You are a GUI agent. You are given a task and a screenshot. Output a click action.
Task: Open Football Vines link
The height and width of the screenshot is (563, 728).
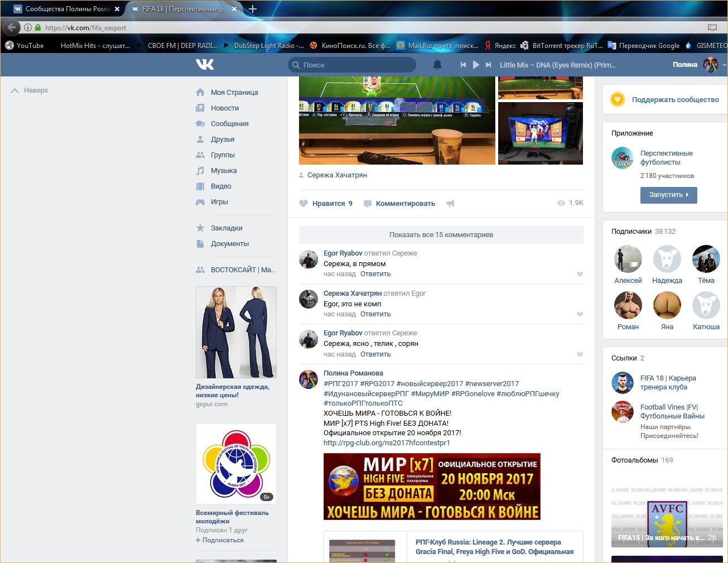point(672,411)
